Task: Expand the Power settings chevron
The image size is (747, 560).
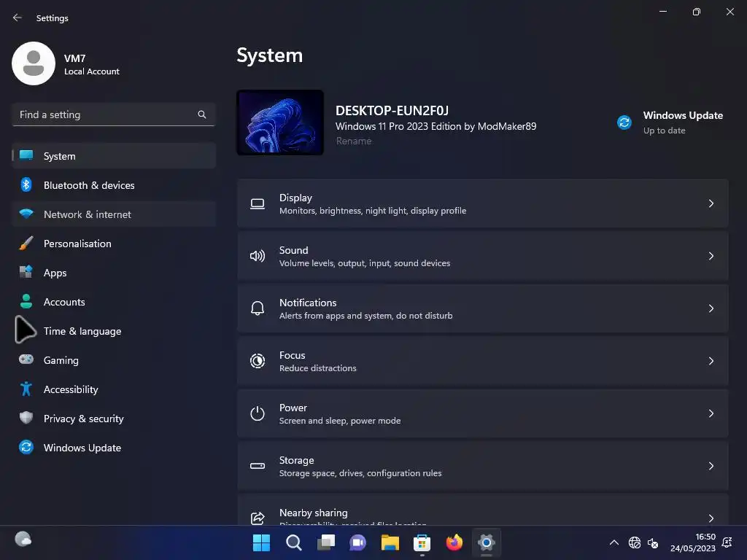Action: pos(711,413)
